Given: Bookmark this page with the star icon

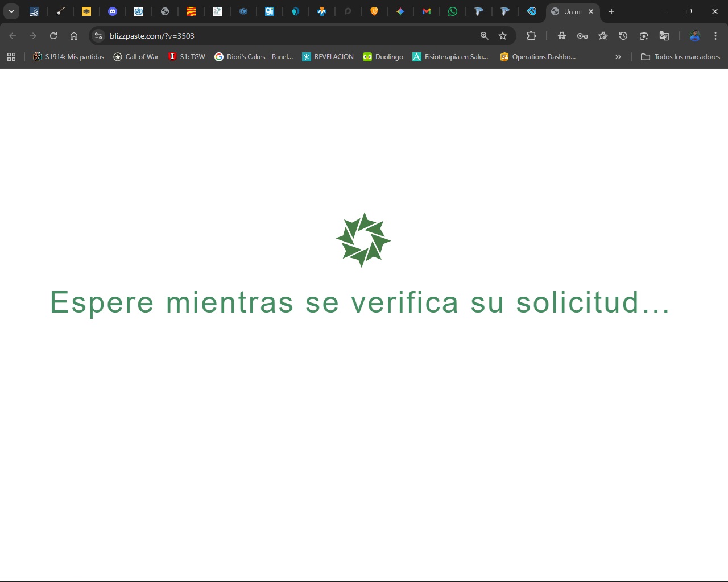Looking at the screenshot, I should click(x=503, y=36).
